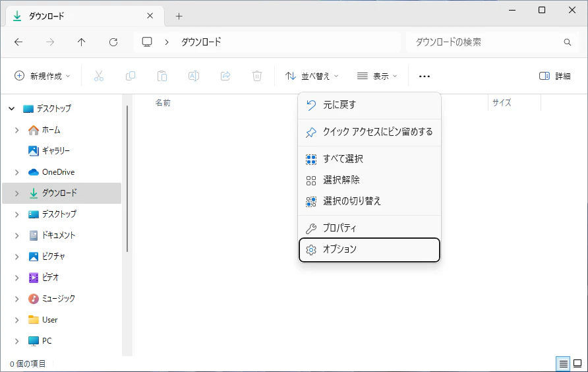Click the Share icon in toolbar
The width and height of the screenshot is (588, 372).
pyautogui.click(x=225, y=77)
